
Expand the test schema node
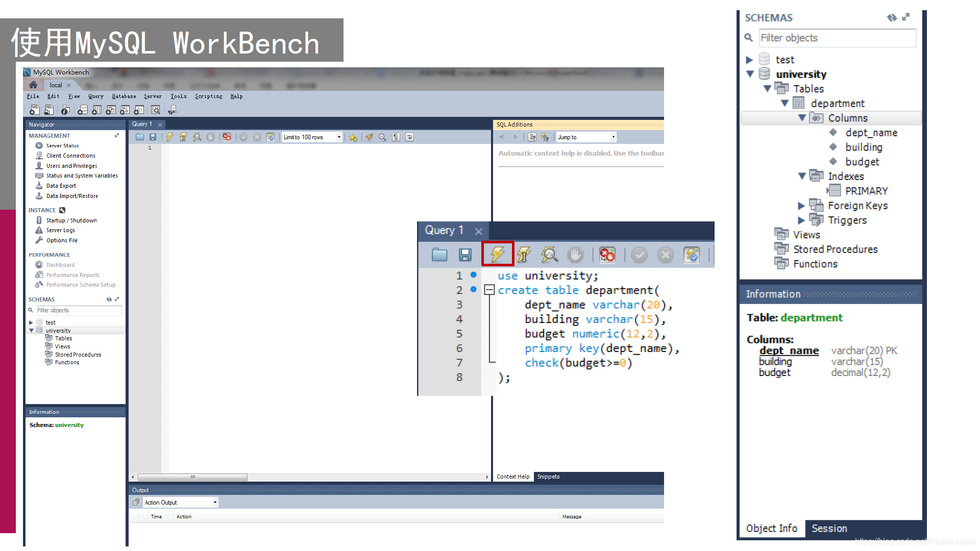pos(749,60)
